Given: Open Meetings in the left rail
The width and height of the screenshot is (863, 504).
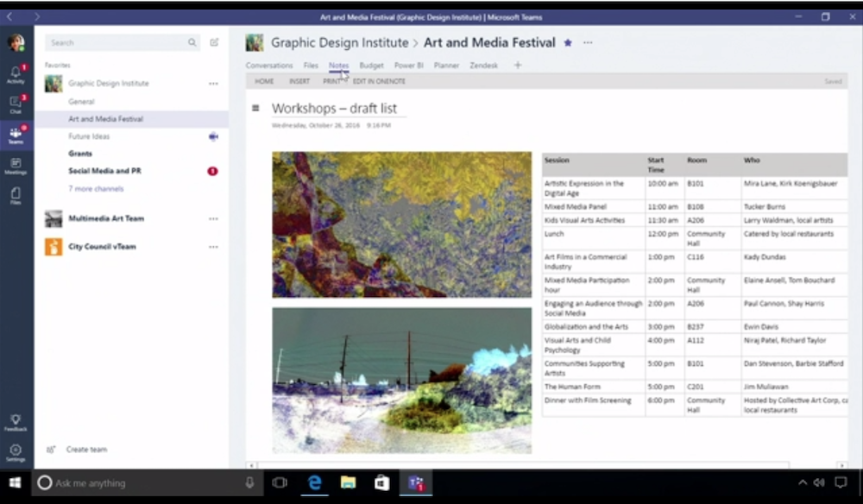Looking at the screenshot, I should [16, 165].
